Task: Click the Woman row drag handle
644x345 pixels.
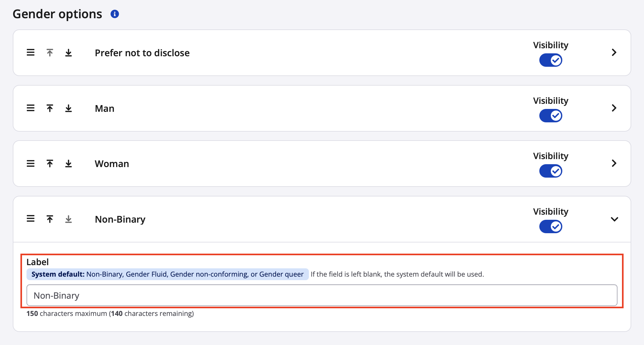Action: (31, 164)
